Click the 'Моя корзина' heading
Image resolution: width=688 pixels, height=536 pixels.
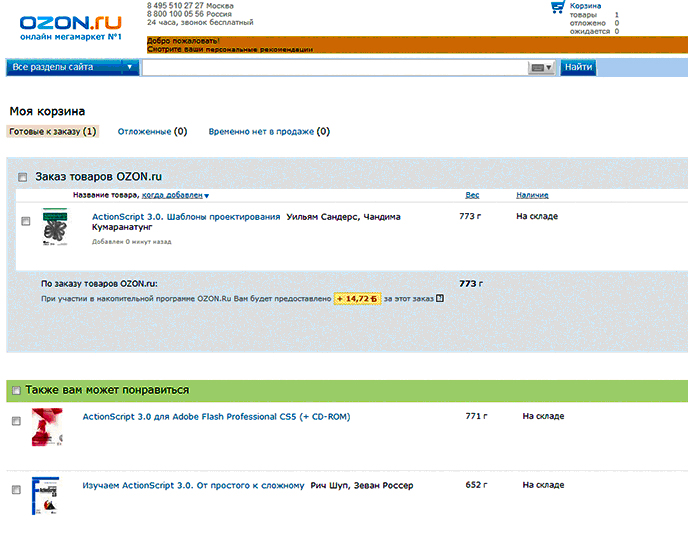[x=47, y=111]
